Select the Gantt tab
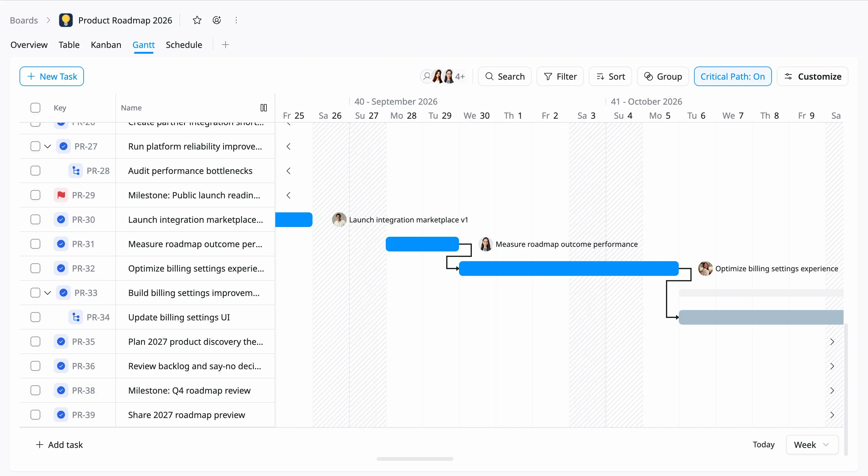The height and width of the screenshot is (476, 868). point(143,45)
